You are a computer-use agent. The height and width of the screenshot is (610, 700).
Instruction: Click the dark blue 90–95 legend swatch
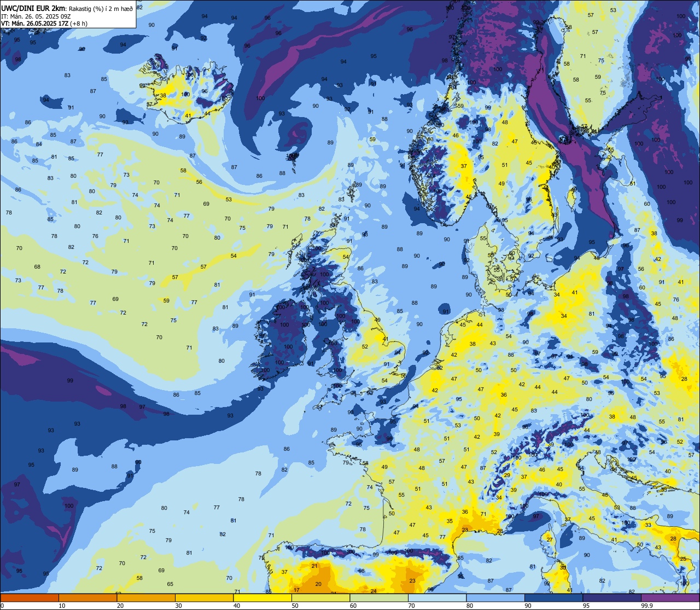[553, 597]
